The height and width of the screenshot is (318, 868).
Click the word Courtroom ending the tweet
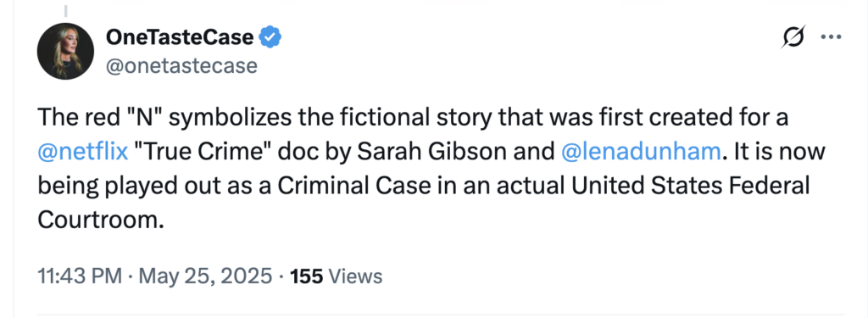click(102, 220)
